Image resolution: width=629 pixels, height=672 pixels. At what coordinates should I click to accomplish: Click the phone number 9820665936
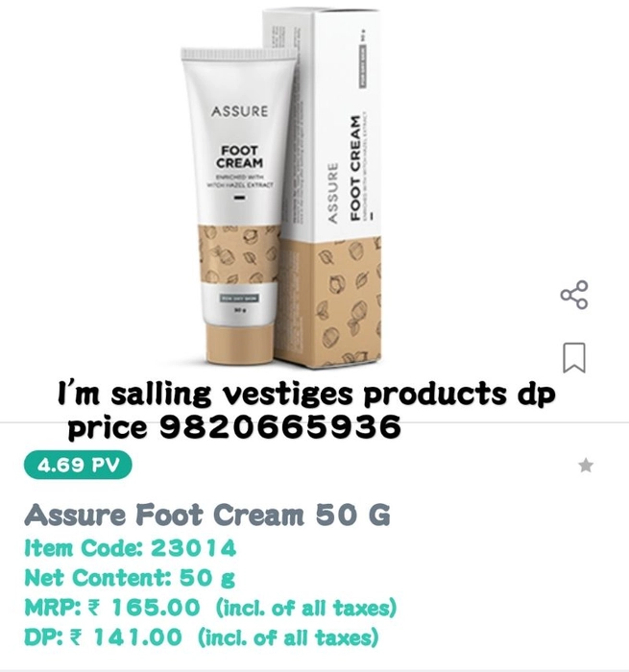(x=280, y=427)
